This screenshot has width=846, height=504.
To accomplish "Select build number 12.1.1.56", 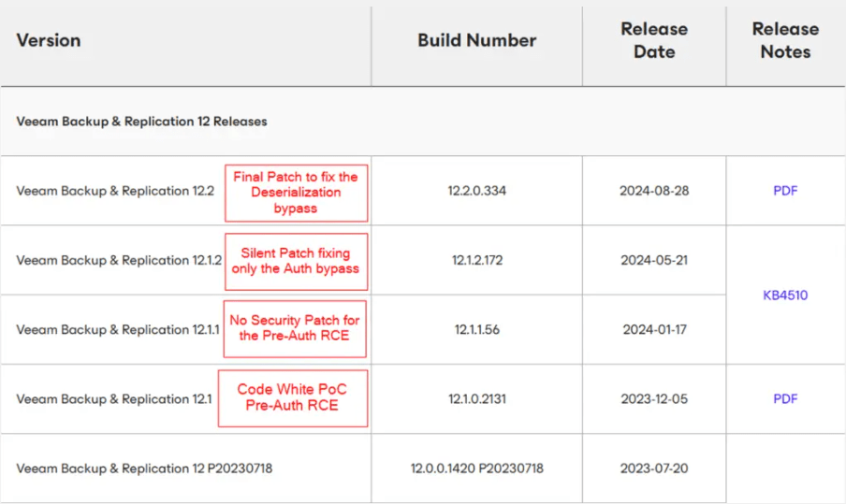I will click(x=476, y=329).
